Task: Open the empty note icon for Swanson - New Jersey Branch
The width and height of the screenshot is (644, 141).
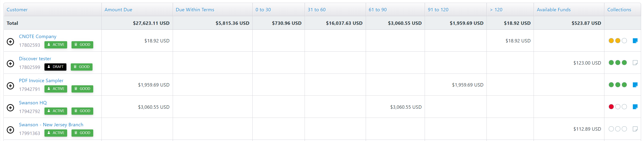Action: (635, 129)
